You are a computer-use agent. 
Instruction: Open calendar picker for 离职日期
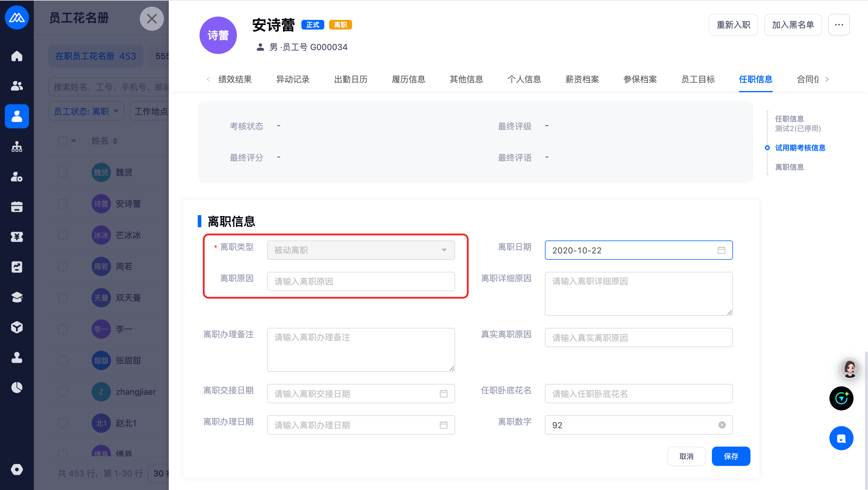click(x=721, y=250)
